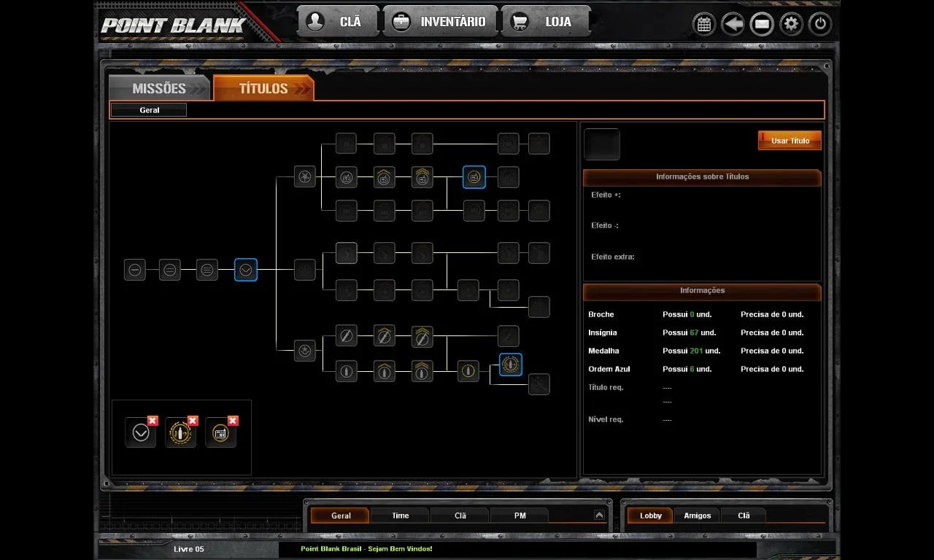Click the 'Broche' row label
Viewport: 934px width, 560px height.
[601, 314]
